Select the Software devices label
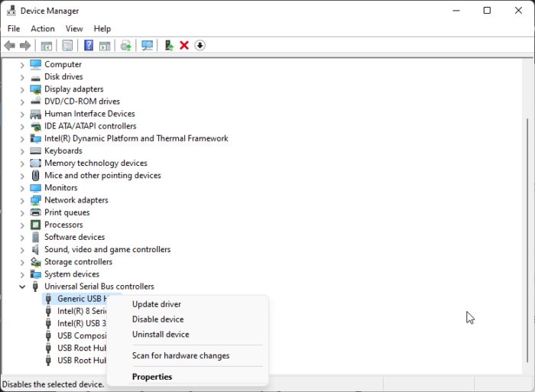The image size is (535, 392). (x=74, y=237)
